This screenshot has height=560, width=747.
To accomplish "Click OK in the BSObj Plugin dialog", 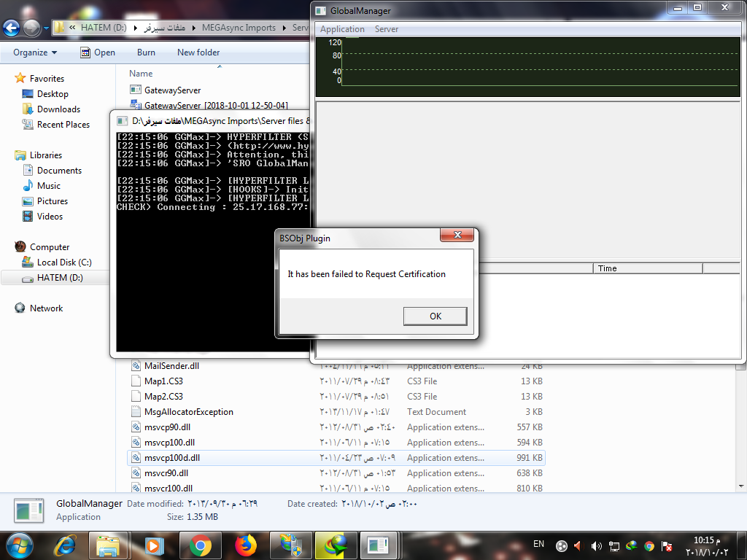I will click(435, 316).
